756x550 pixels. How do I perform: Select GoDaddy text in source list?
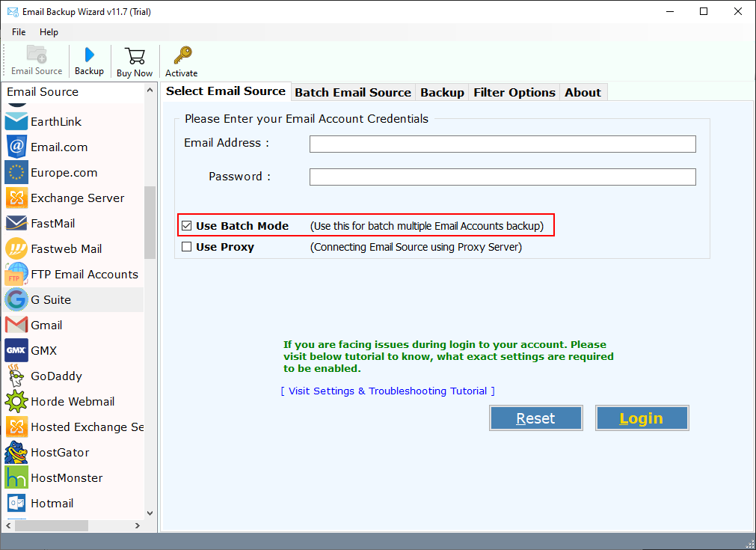[56, 376]
